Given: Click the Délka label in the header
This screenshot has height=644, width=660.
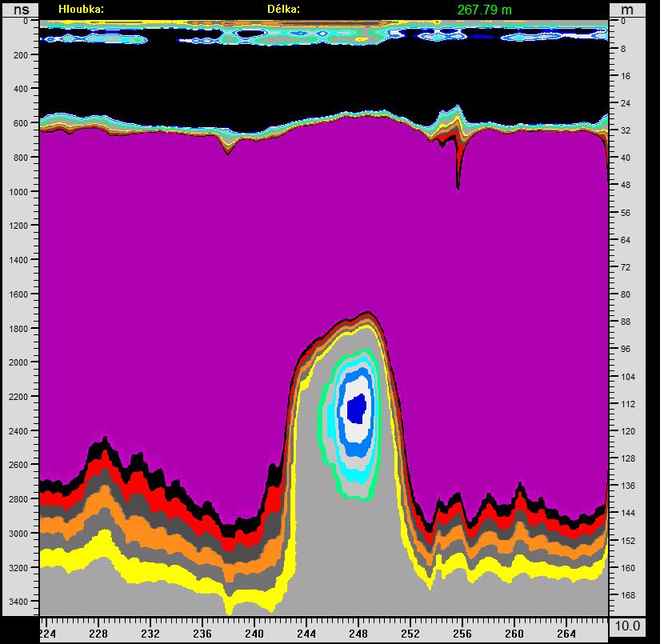Looking at the screenshot, I should pyautogui.click(x=283, y=10).
